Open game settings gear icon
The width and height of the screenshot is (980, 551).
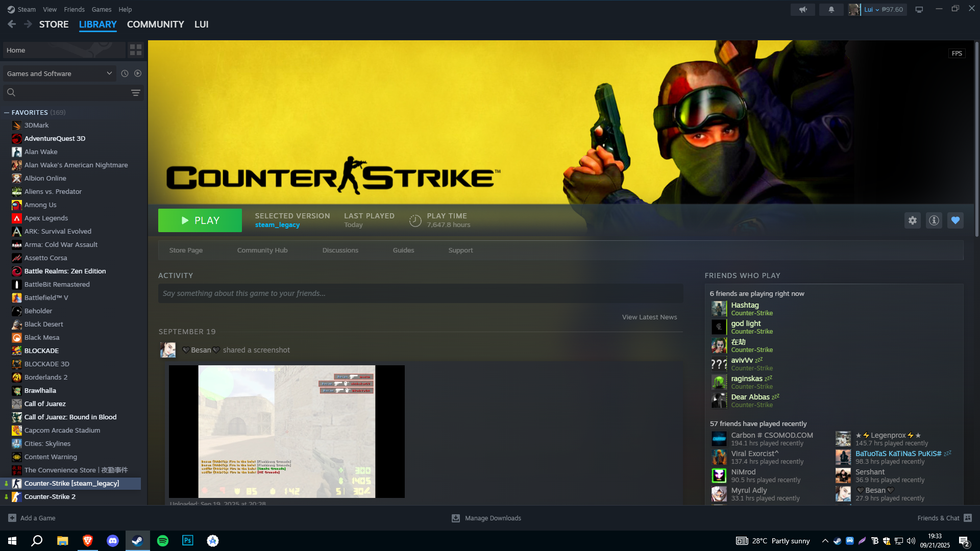(x=912, y=220)
